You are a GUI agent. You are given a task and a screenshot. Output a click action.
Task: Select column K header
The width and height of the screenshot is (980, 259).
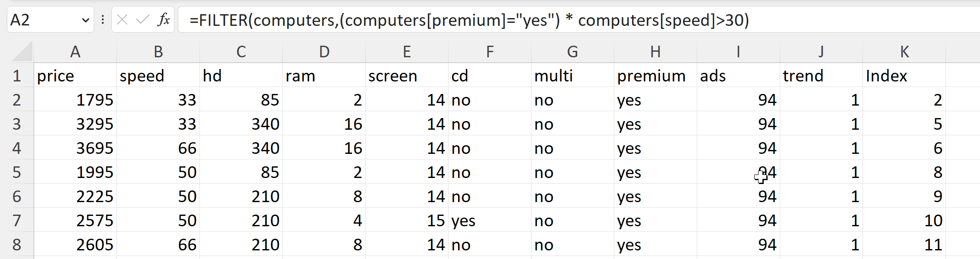tap(904, 52)
